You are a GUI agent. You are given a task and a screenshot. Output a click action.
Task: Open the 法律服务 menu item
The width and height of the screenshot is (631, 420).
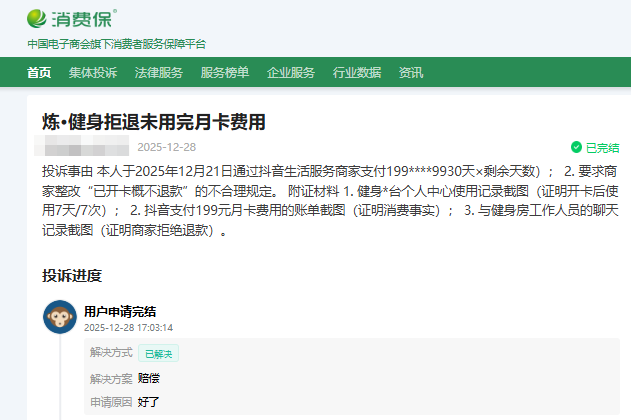[x=159, y=73]
